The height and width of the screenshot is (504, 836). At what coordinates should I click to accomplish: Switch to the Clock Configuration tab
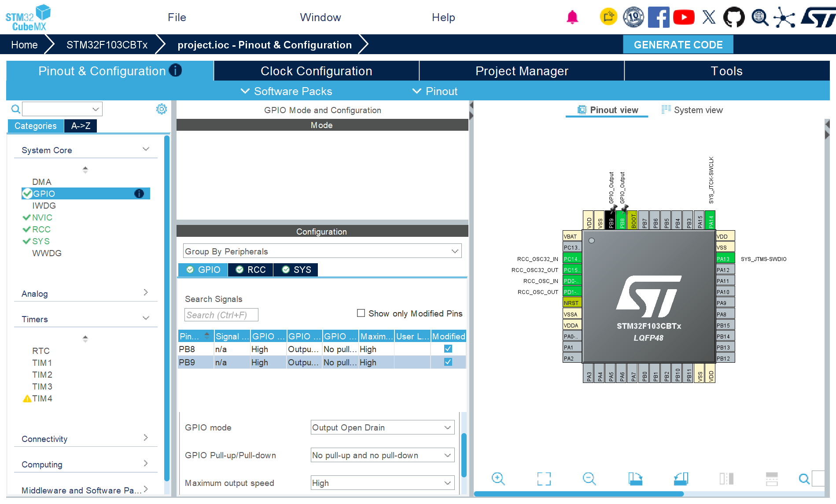[317, 71]
